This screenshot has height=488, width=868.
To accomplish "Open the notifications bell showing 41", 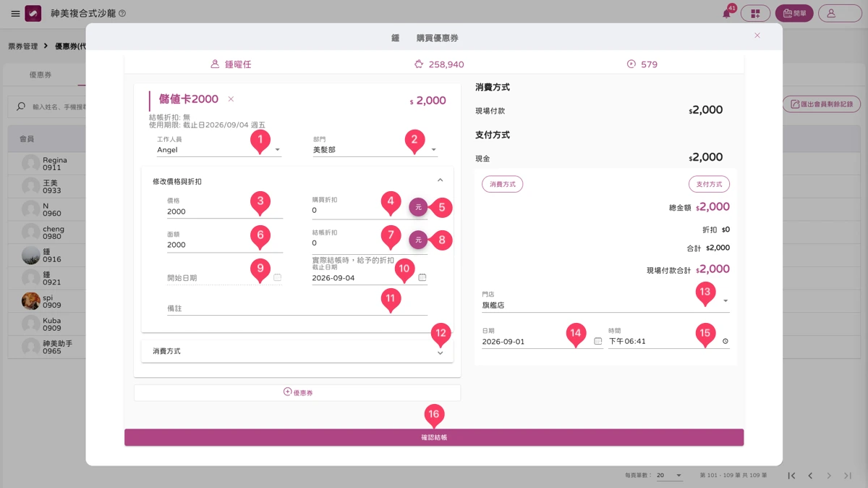I will coord(727,14).
